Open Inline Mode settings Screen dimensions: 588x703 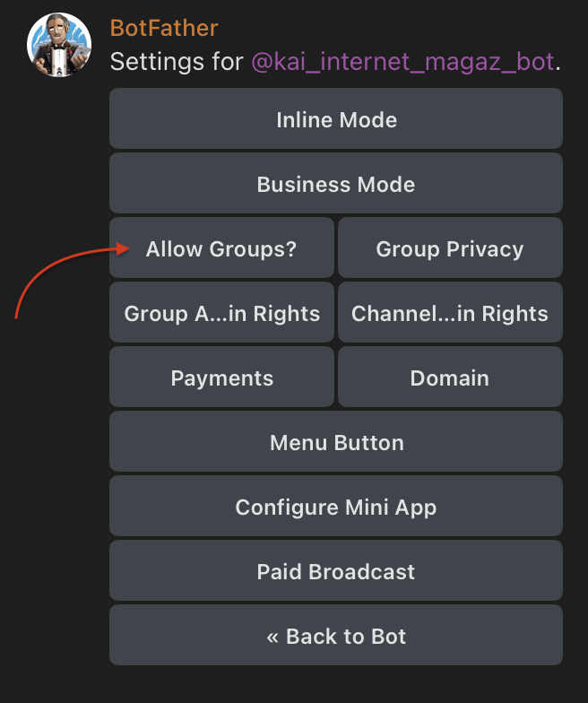coord(336,120)
